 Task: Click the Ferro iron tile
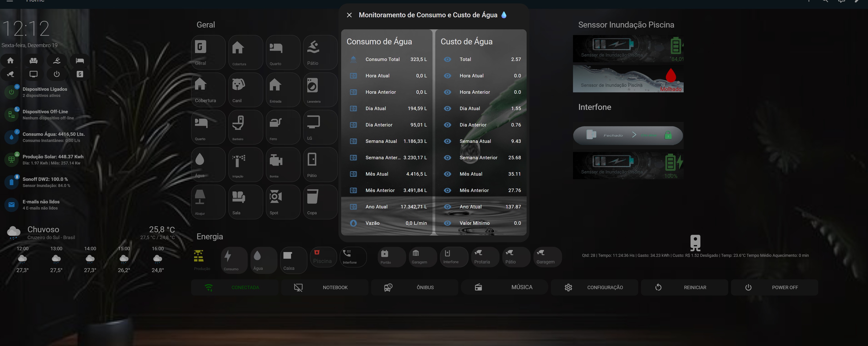point(283,127)
